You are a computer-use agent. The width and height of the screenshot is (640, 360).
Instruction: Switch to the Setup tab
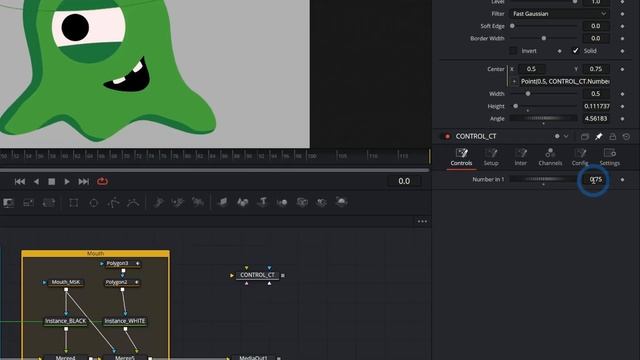(491, 157)
